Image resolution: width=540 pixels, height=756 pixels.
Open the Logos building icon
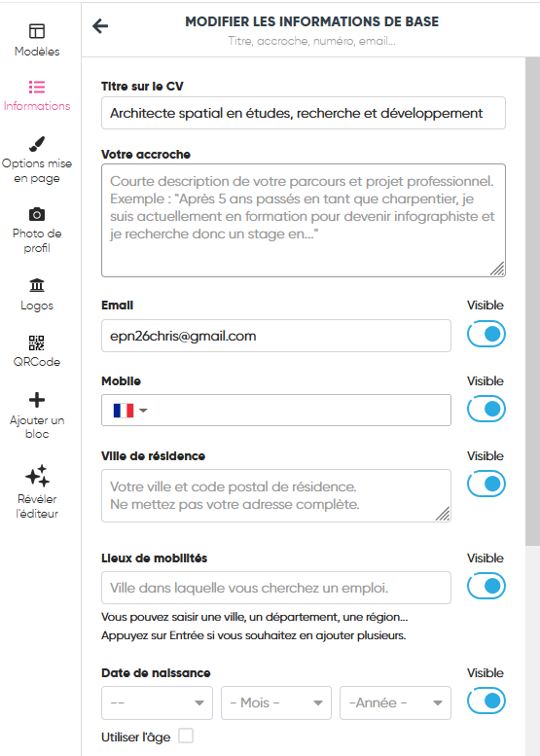(x=37, y=285)
